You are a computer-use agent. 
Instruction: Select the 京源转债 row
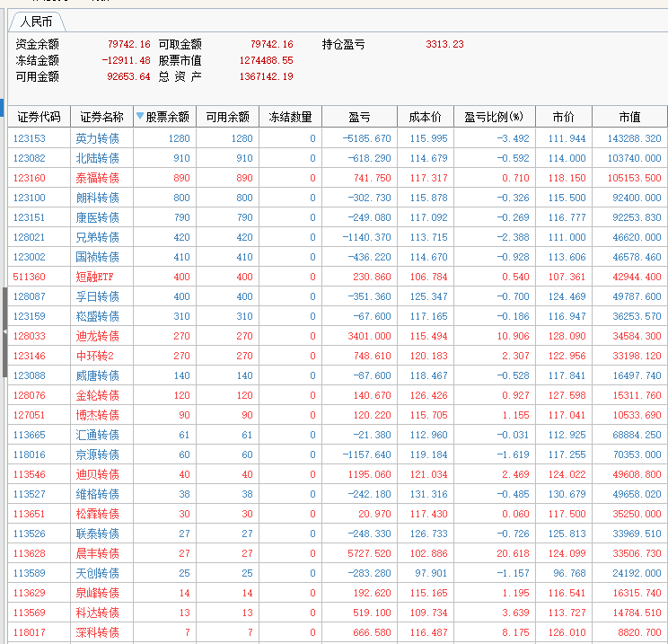pos(97,454)
